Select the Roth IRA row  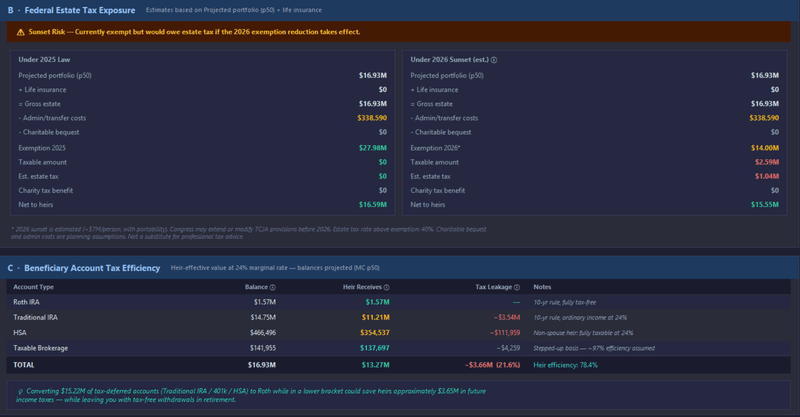coord(26,302)
